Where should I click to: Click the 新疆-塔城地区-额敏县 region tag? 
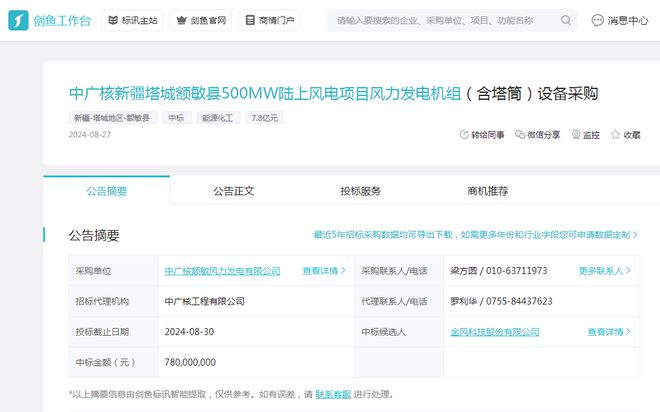coord(112,118)
